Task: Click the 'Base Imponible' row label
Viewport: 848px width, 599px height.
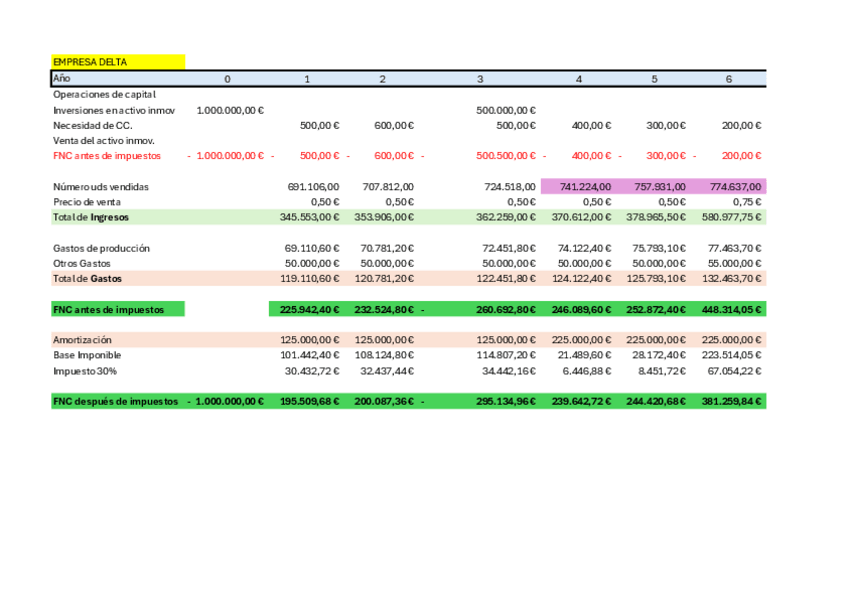Action: [87, 355]
